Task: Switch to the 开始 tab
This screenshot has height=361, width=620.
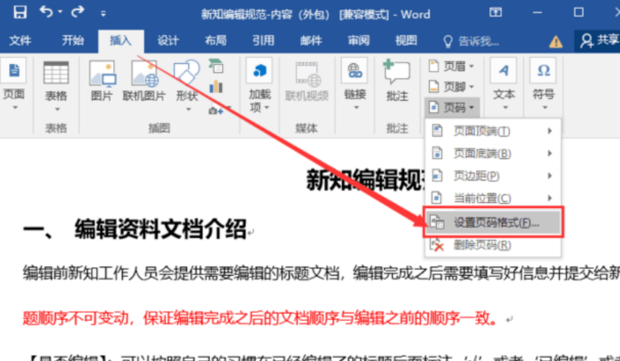Action: [73, 40]
